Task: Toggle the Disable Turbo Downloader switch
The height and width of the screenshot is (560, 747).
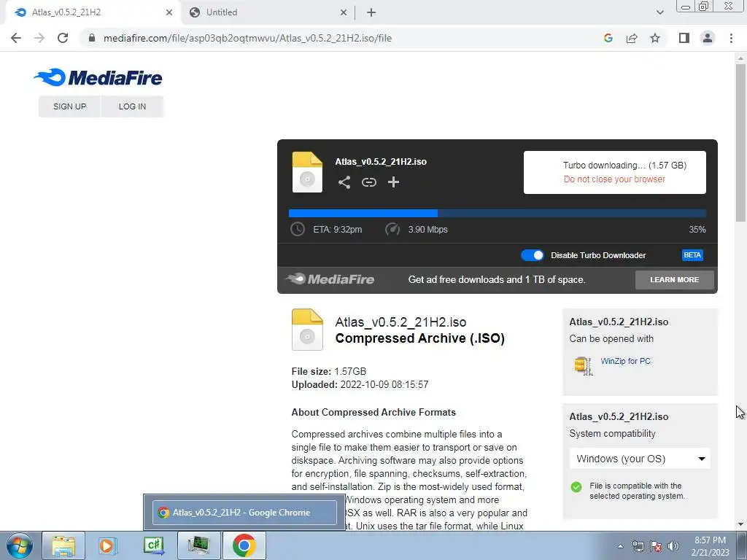Action: pyautogui.click(x=532, y=255)
